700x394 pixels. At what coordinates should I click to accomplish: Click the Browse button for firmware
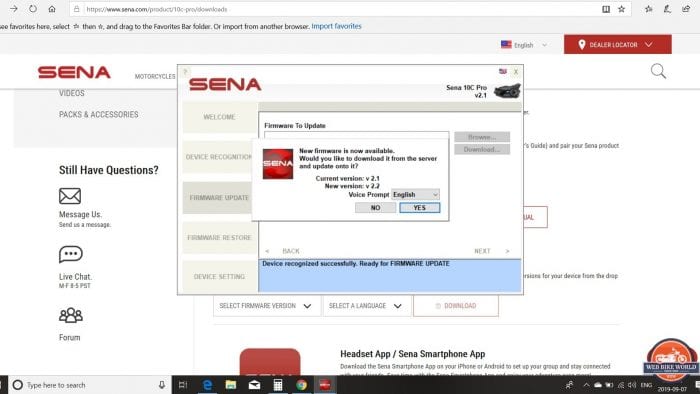[x=482, y=137]
